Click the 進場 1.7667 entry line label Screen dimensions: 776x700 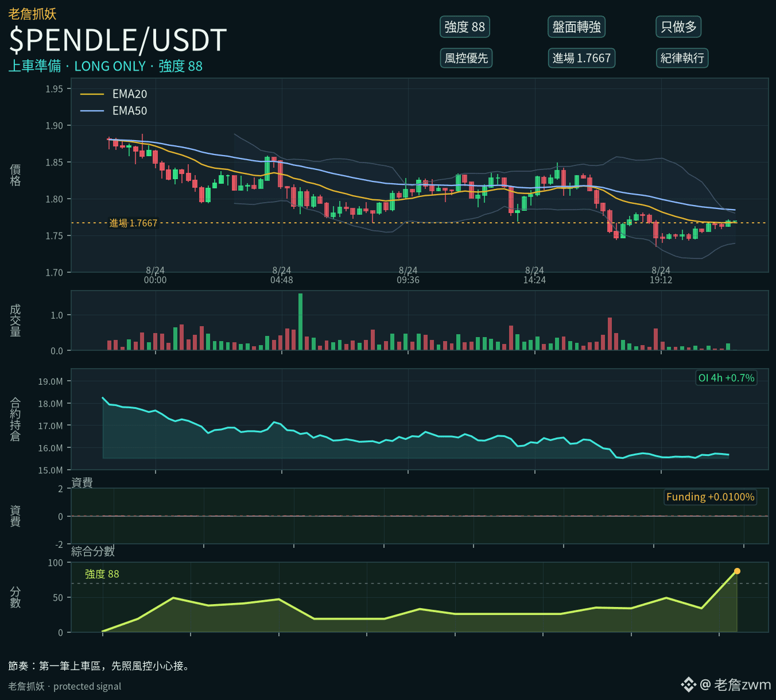tap(133, 223)
